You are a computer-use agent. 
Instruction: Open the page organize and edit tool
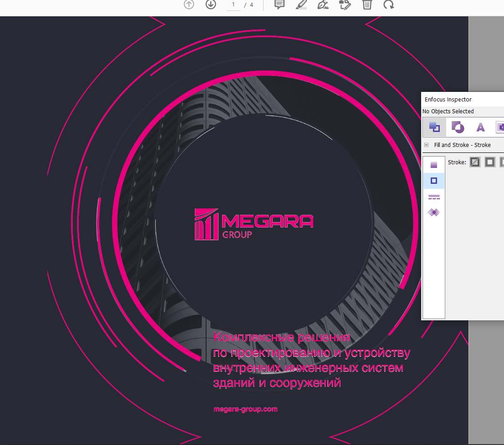(x=345, y=5)
